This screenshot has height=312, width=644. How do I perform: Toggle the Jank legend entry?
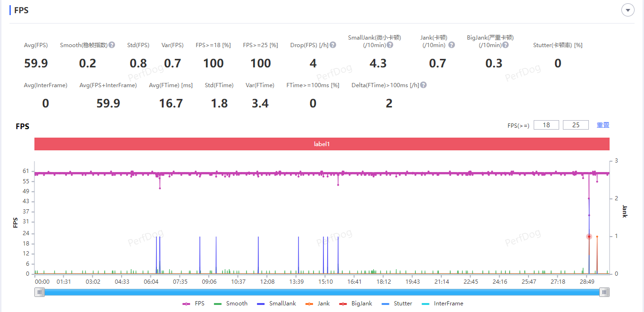(318, 304)
